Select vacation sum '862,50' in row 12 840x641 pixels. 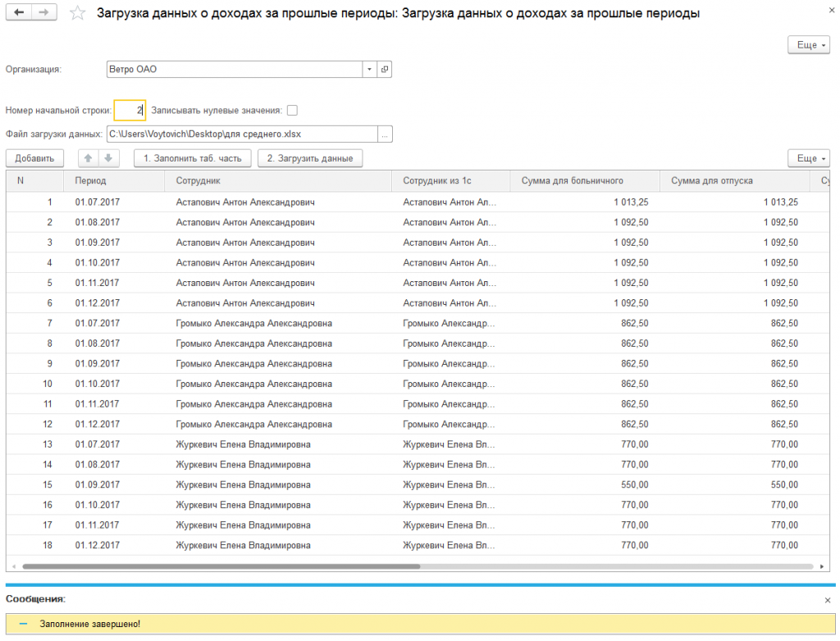coord(784,424)
